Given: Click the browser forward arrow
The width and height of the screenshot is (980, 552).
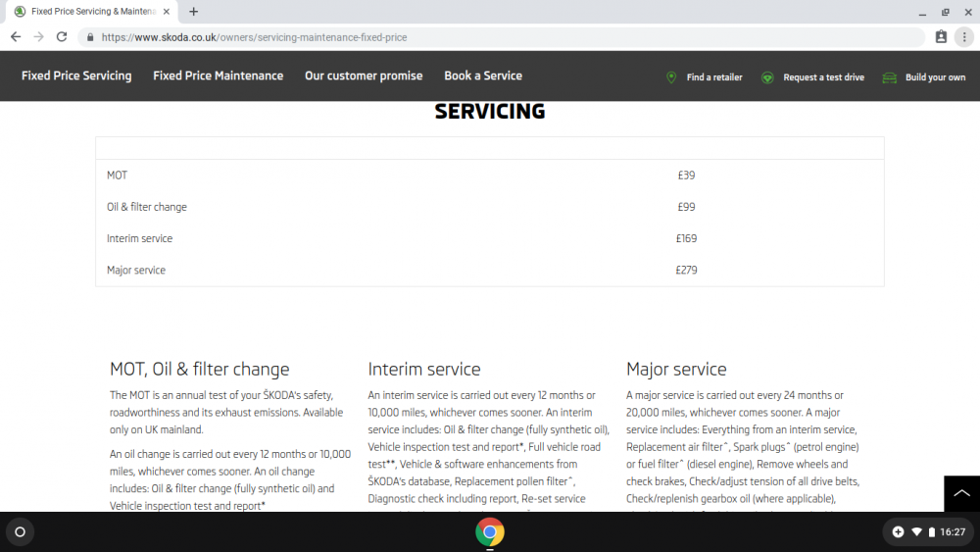Looking at the screenshot, I should (x=39, y=37).
